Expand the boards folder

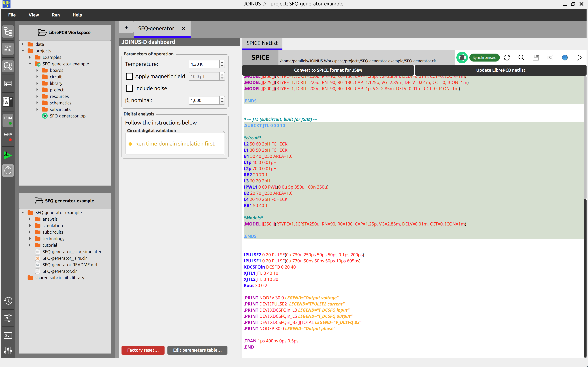tap(37, 70)
